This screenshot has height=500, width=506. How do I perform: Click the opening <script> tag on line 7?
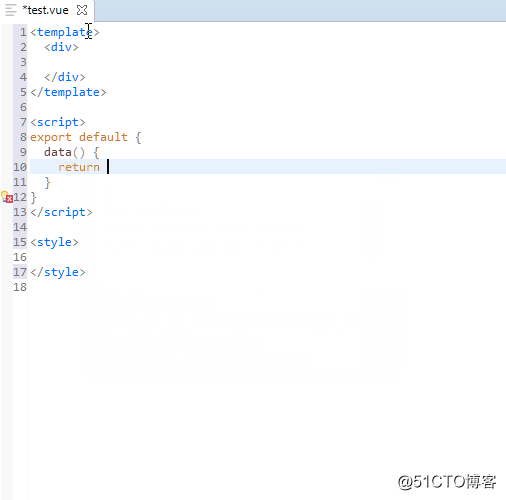click(x=58, y=122)
